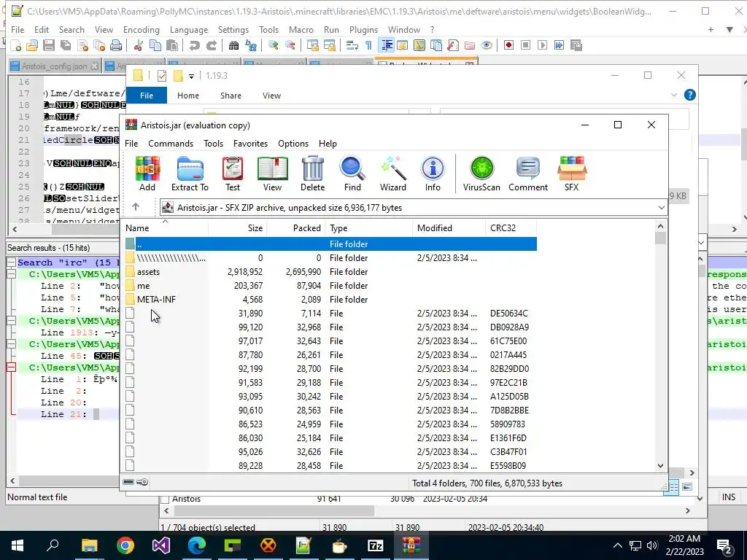The image size is (747, 560).
Task: Click Notepad++ Replace toolbar icon
Action: point(251,45)
